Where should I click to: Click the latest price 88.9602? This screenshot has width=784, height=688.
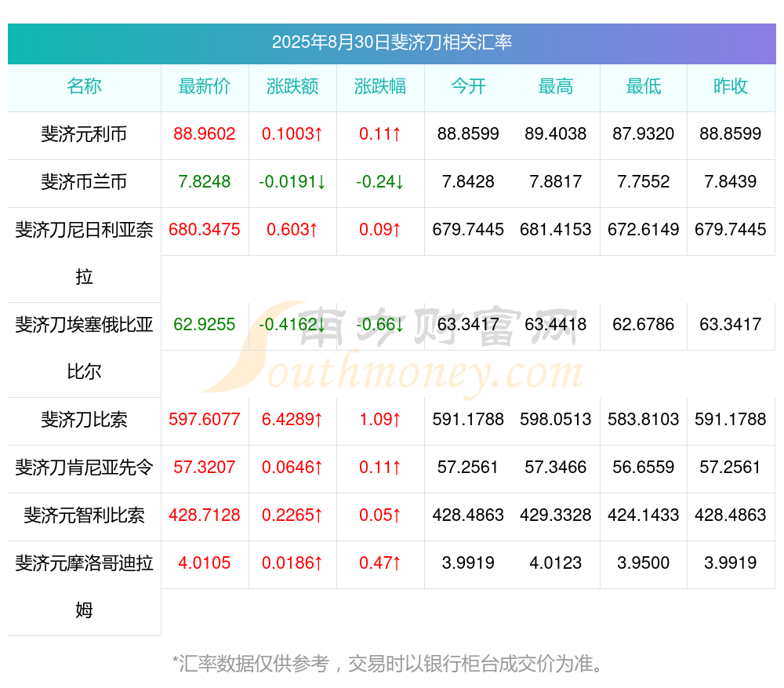pos(205,133)
